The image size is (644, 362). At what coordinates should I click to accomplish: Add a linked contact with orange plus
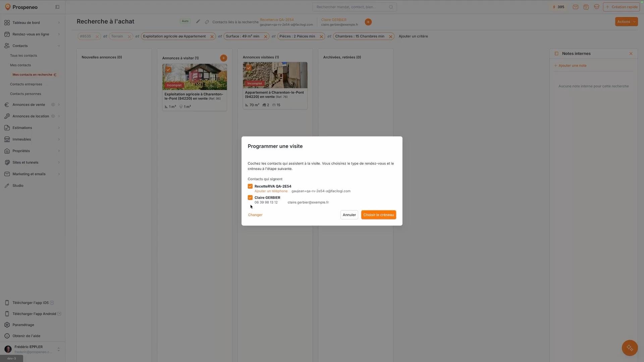(x=368, y=22)
